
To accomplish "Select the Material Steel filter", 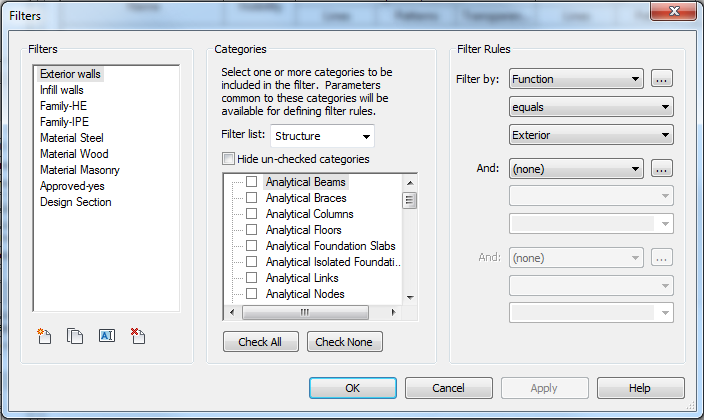I will tap(71, 138).
